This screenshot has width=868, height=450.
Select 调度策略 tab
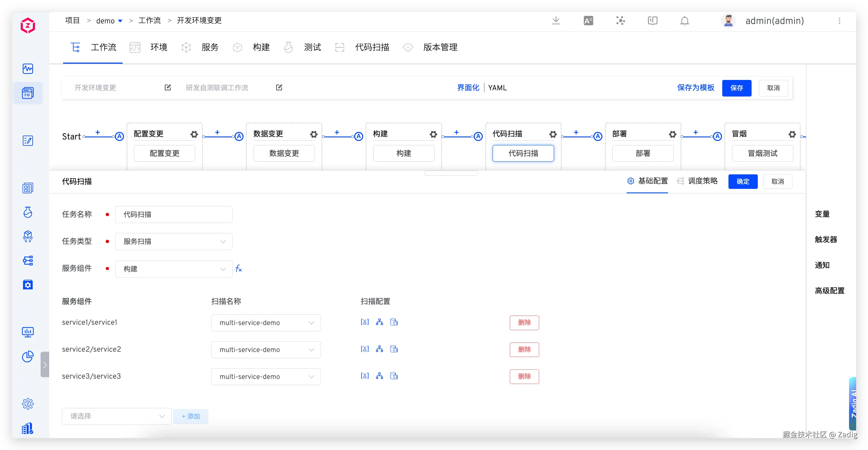pyautogui.click(x=697, y=181)
